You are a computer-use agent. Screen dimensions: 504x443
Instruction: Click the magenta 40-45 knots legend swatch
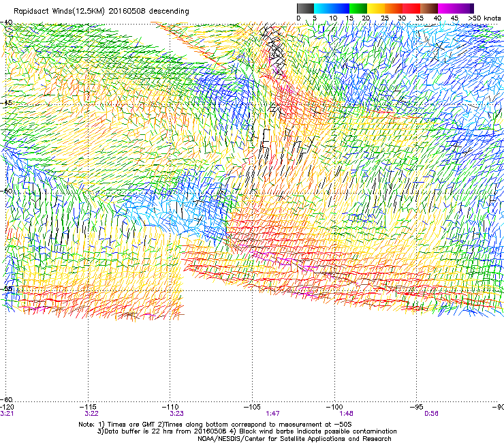click(447, 8)
